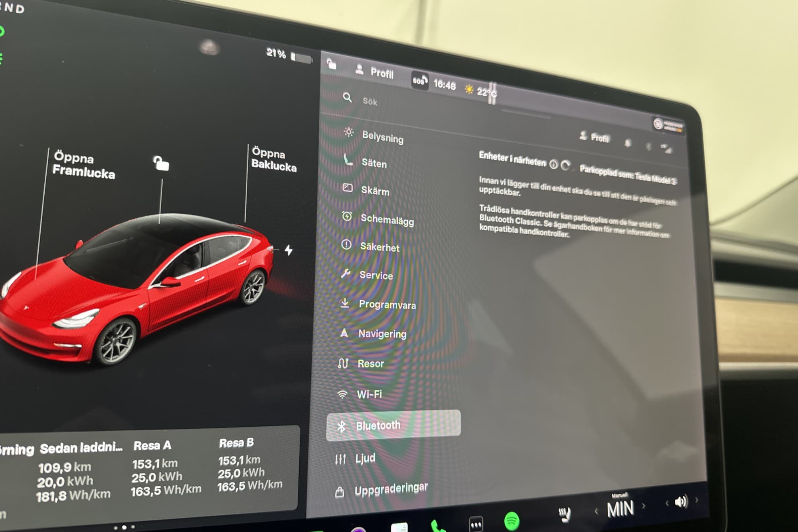Tap the Säten seat-shaped icon
Screen dimensions: 798x532
tap(348, 159)
